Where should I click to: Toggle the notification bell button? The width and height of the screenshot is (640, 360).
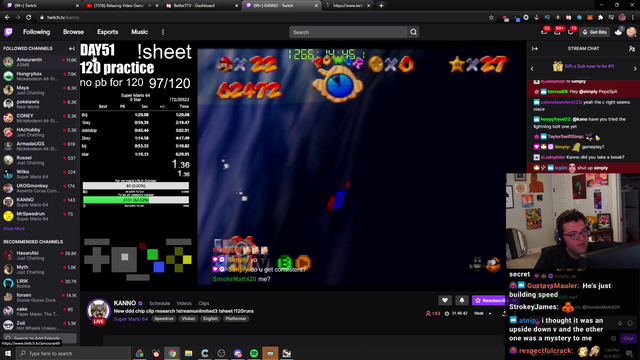tap(462, 300)
